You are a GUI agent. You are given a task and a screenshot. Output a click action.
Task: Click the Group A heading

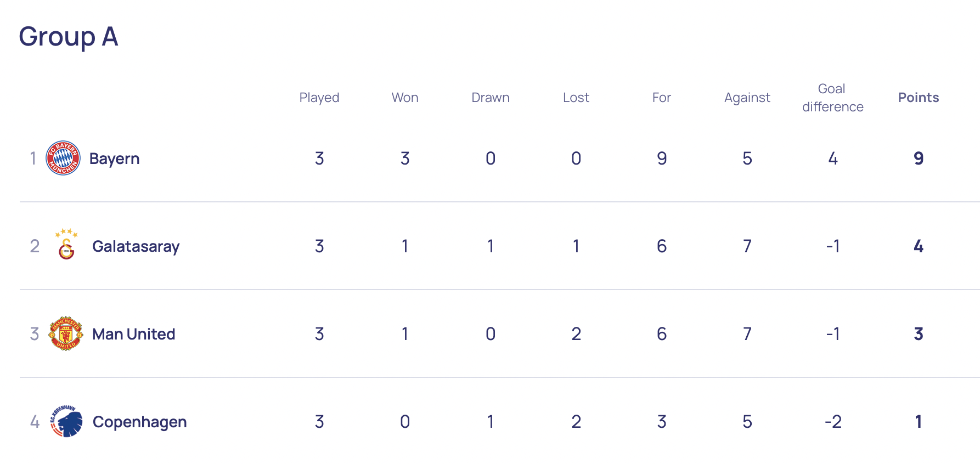pos(69,37)
